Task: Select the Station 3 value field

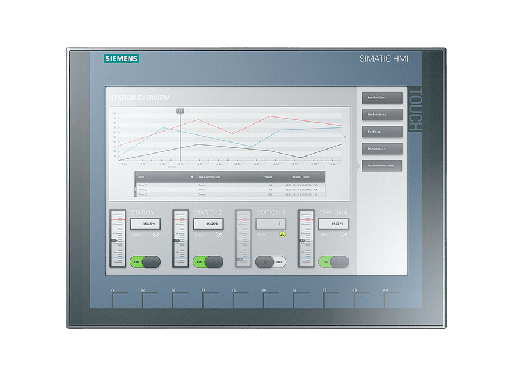Action: coord(271,224)
